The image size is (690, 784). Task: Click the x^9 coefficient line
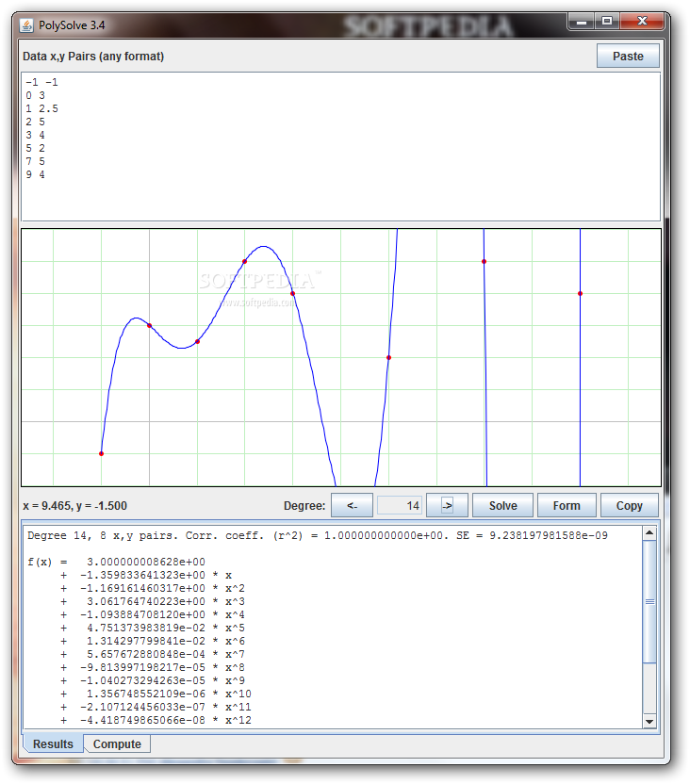[x=153, y=680]
